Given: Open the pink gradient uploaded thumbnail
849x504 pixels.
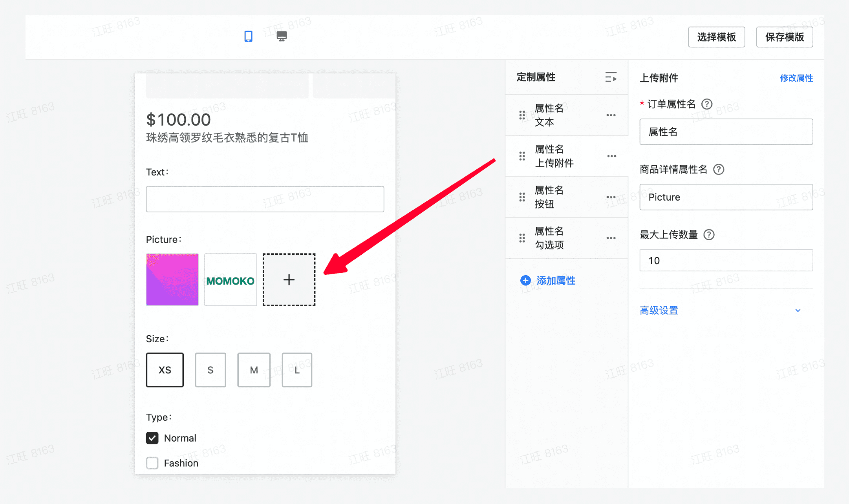Looking at the screenshot, I should [172, 279].
